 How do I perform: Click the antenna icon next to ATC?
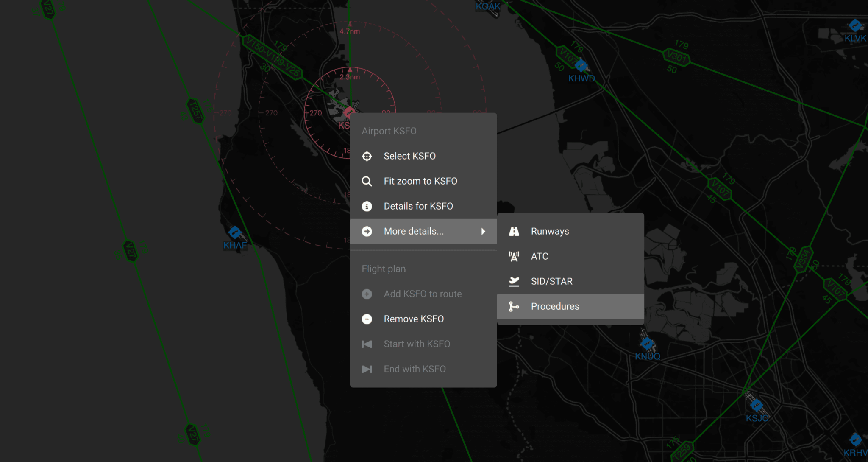(x=514, y=256)
